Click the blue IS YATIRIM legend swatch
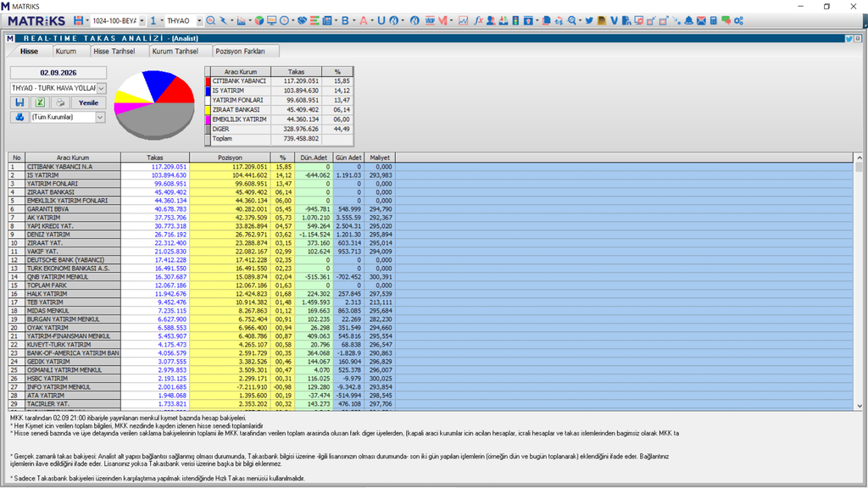This screenshot has height=488, width=868. [209, 91]
